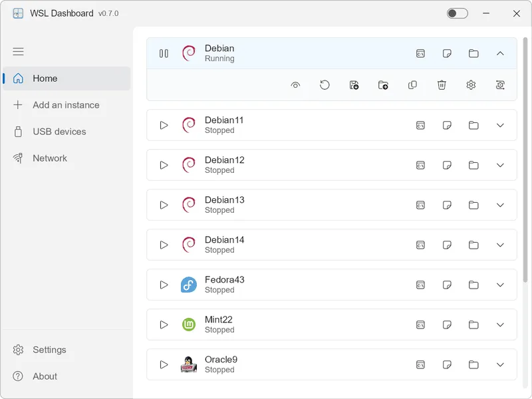The width and height of the screenshot is (532, 399).
Task: Open Network page
Action: 66,158
